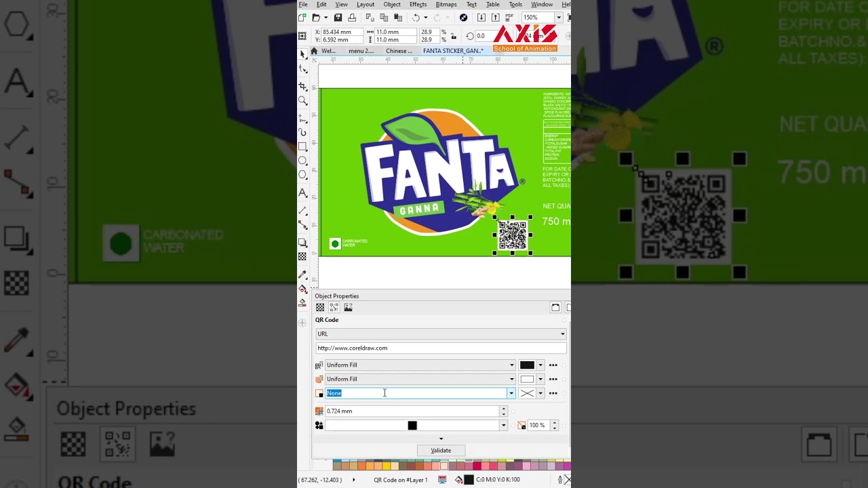Image resolution: width=868 pixels, height=488 pixels.
Task: Expand the URL type dropdown
Action: click(562, 333)
